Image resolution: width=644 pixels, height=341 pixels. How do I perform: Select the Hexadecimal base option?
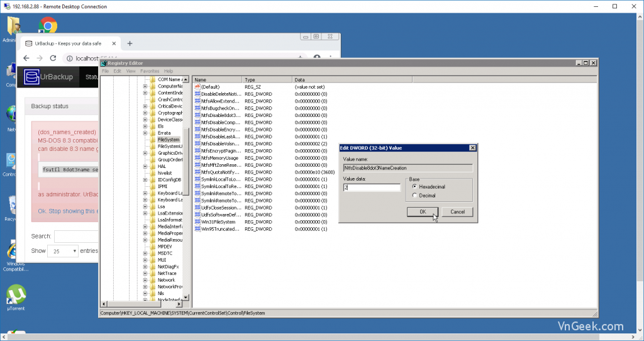coord(414,186)
